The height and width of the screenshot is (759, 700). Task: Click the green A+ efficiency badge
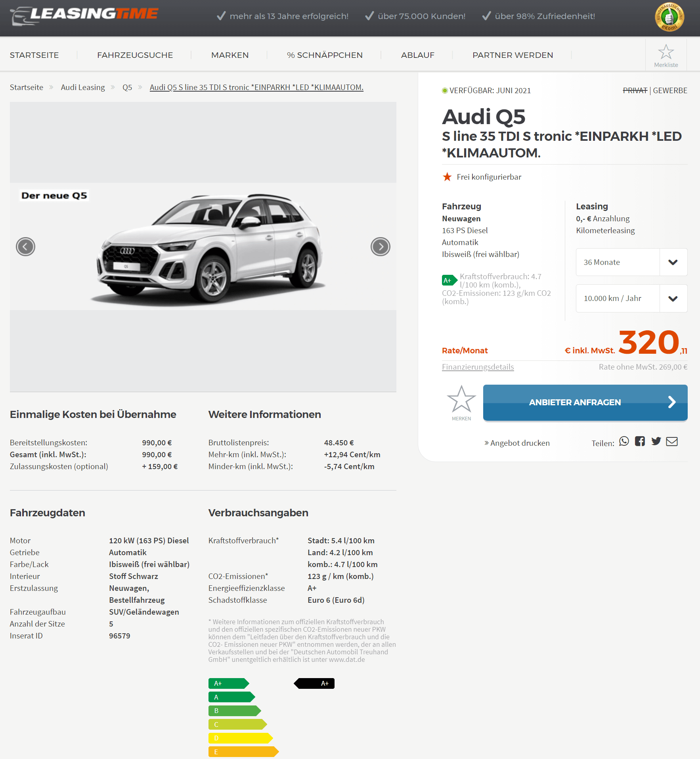pos(449,280)
